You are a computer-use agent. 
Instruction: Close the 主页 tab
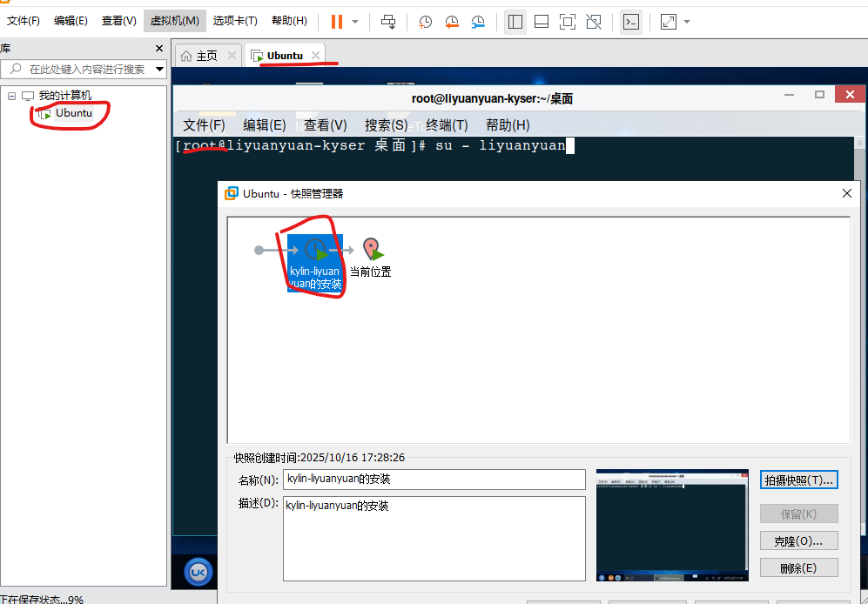click(x=232, y=56)
